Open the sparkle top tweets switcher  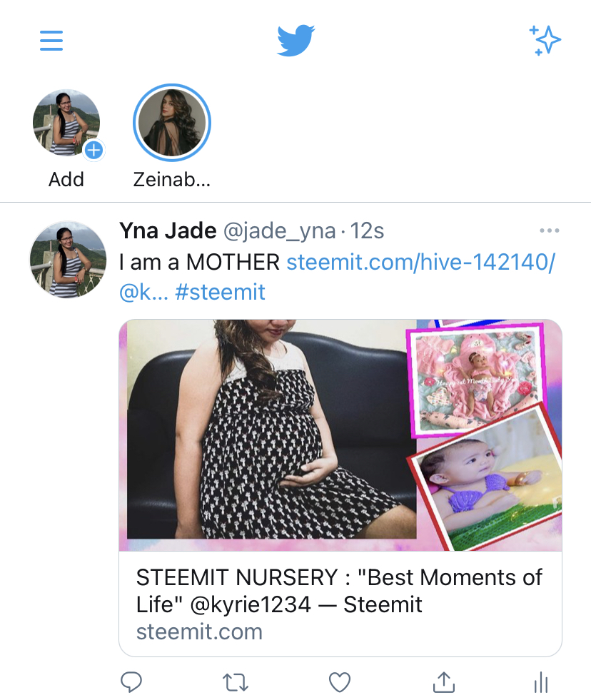[545, 41]
